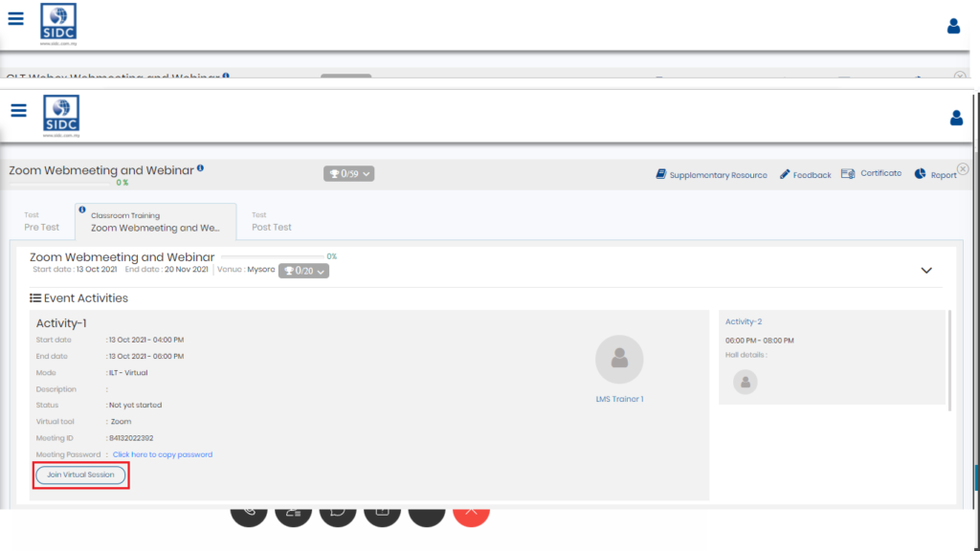Click course progress bar showing 0 %
The height and width of the screenshot is (551, 980).
pos(59,184)
